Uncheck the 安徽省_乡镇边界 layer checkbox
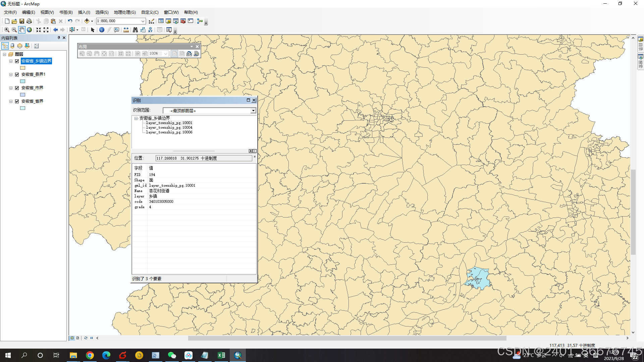644x362 pixels. pyautogui.click(x=17, y=61)
